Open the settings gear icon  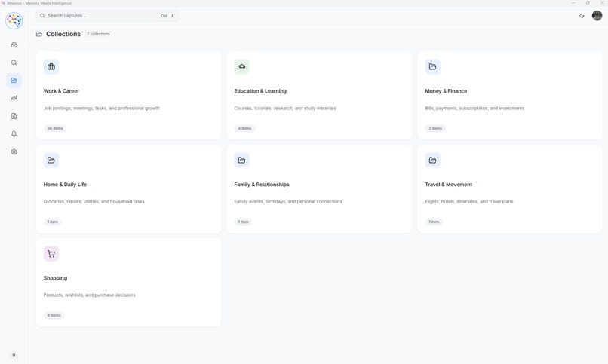[14, 151]
